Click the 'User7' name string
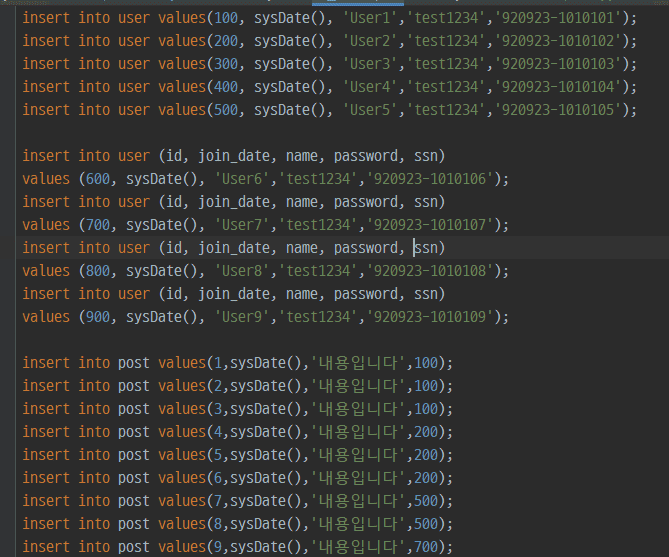 (242, 225)
